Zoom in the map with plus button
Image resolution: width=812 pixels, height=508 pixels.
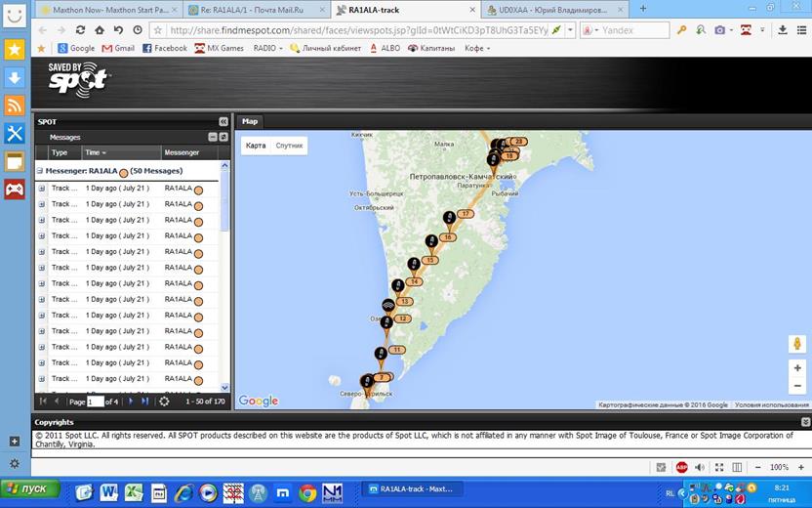797,368
